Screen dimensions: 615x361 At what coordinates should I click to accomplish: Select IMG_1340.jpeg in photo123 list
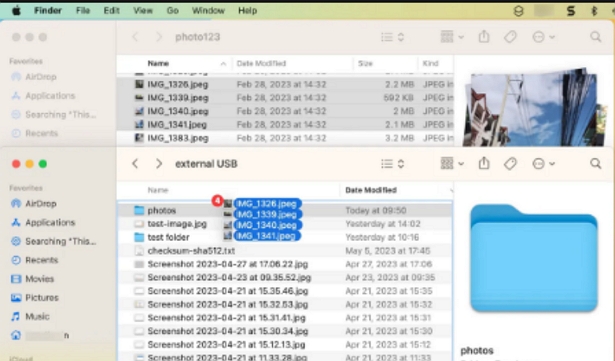coord(285,111)
